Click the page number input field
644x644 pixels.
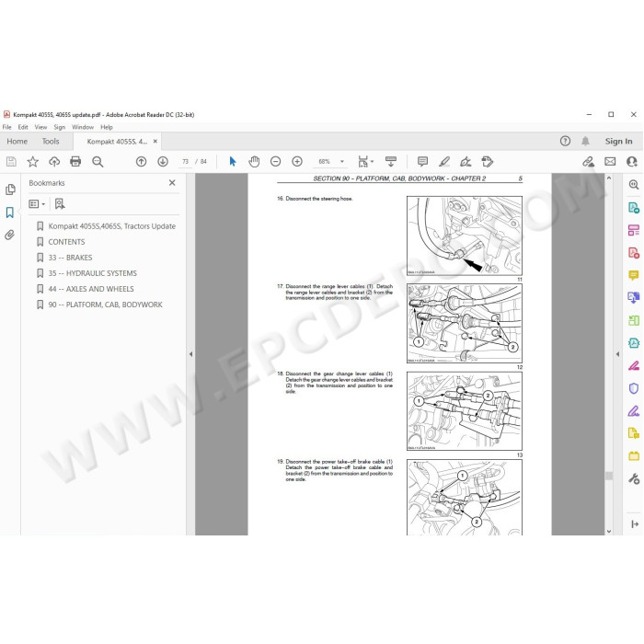coord(185,162)
